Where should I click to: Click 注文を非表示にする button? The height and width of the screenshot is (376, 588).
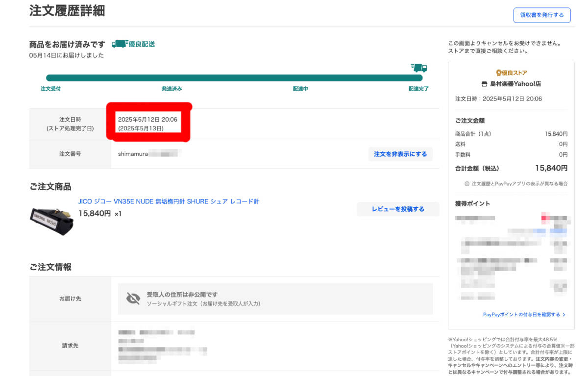click(x=400, y=154)
